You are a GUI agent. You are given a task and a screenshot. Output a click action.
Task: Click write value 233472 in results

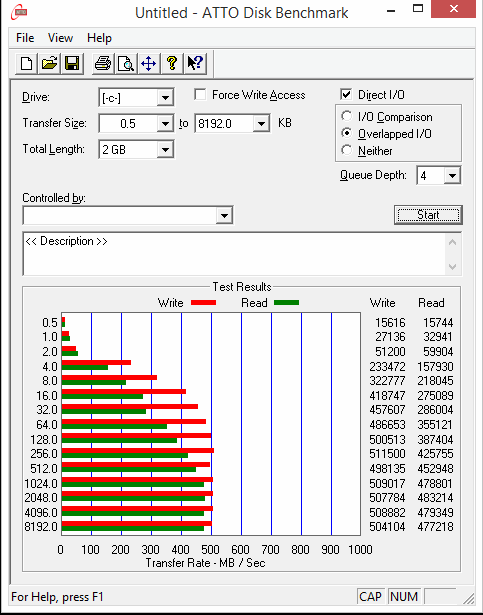point(387,366)
